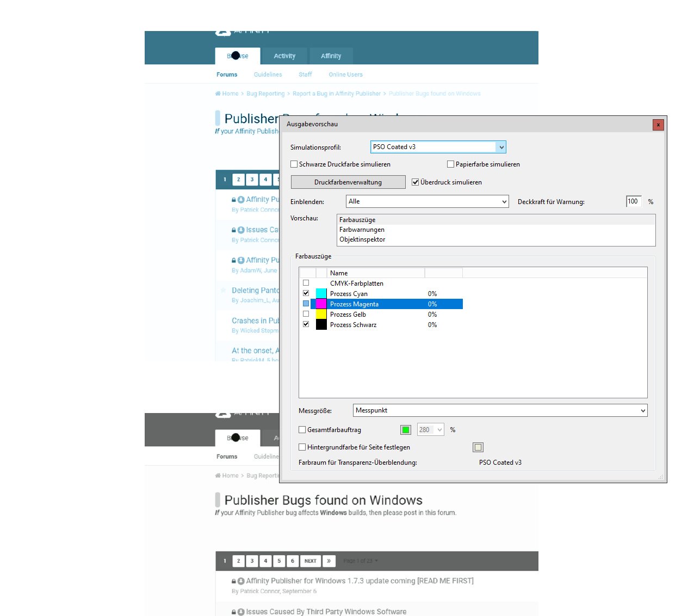Open Staff in upper forum submenu
Viewport: 700px width, 616px height.
point(305,75)
